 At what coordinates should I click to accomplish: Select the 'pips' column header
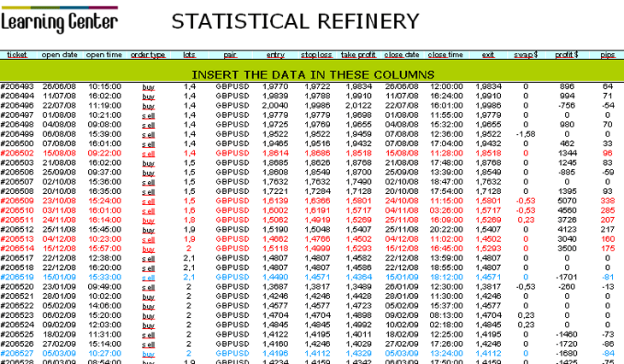point(607,55)
